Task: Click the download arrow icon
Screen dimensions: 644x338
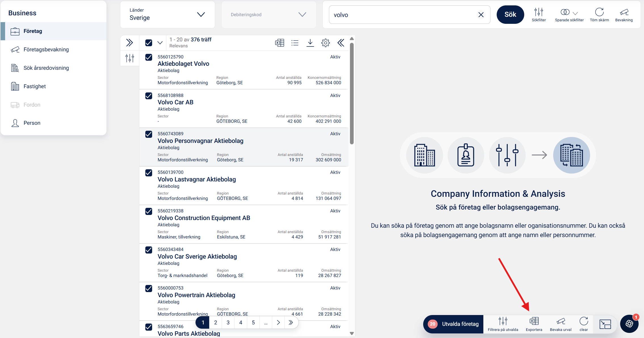Action: pyautogui.click(x=310, y=43)
